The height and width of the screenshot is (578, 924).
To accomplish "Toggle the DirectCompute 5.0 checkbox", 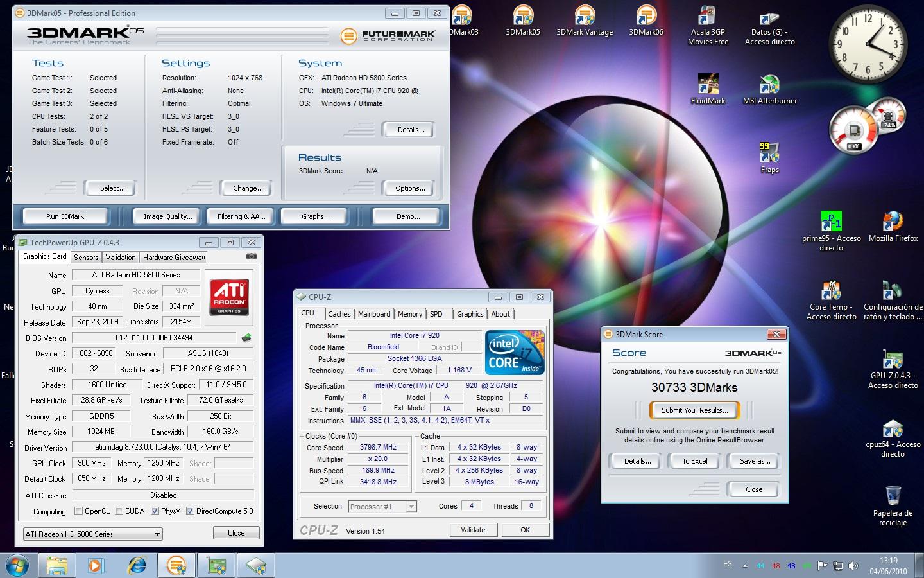I will 190,511.
